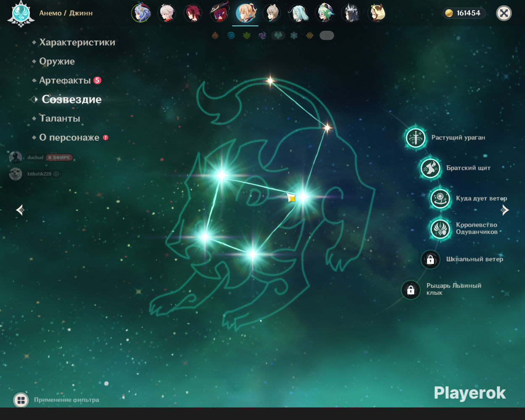Select the gray-haired cat-eared character portrait
The width and height of the screenshot is (525, 420).
click(x=272, y=13)
